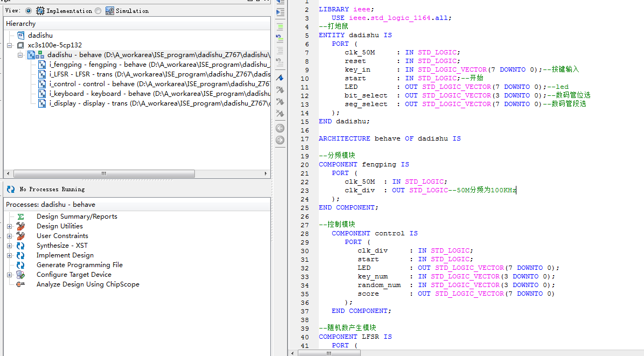Image resolution: width=644 pixels, height=356 pixels.
Task: Click the User Constraints toolbox icon
Action: tap(20, 236)
